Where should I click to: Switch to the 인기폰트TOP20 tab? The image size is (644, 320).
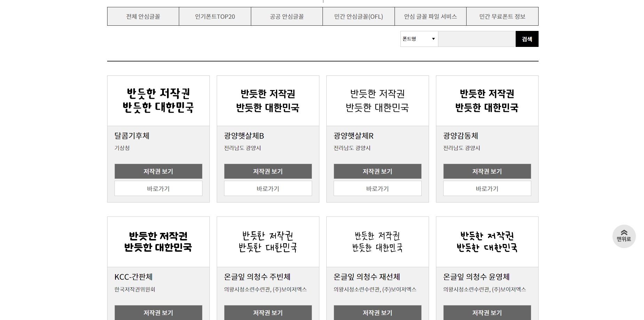[x=215, y=16]
